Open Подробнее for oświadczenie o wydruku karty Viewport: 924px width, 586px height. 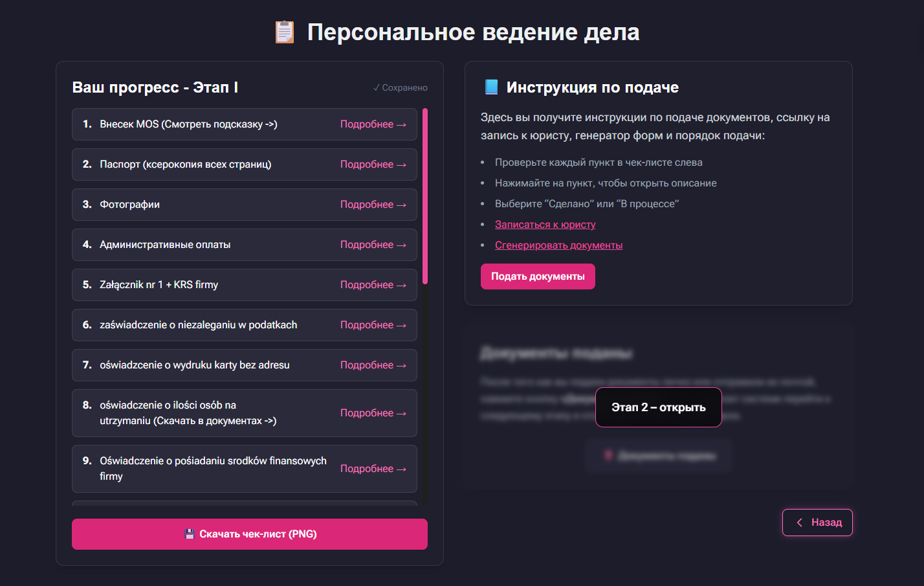tap(373, 365)
